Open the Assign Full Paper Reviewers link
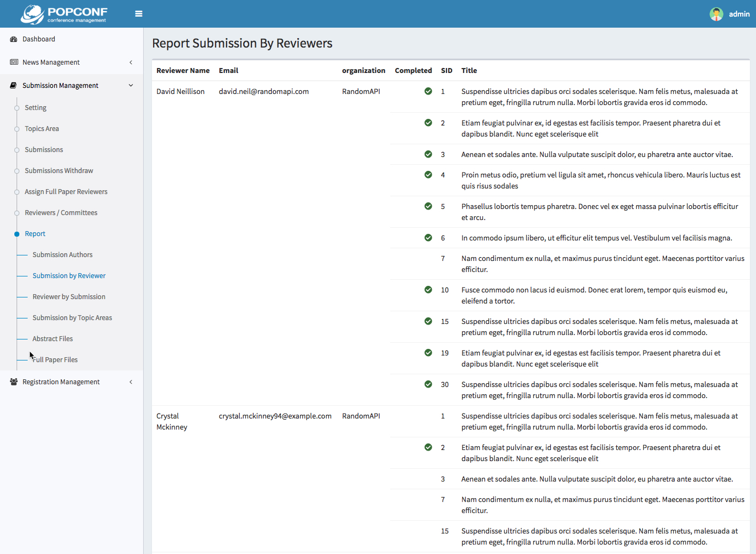The width and height of the screenshot is (756, 554). pyautogui.click(x=66, y=192)
